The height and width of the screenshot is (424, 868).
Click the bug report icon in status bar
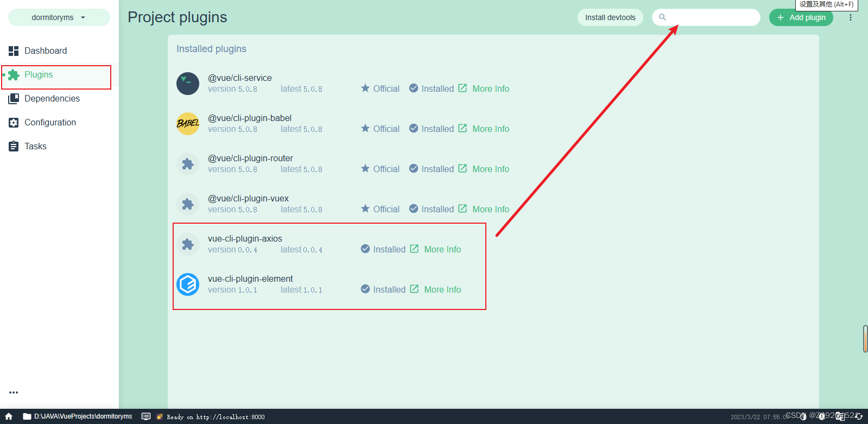tap(822, 416)
